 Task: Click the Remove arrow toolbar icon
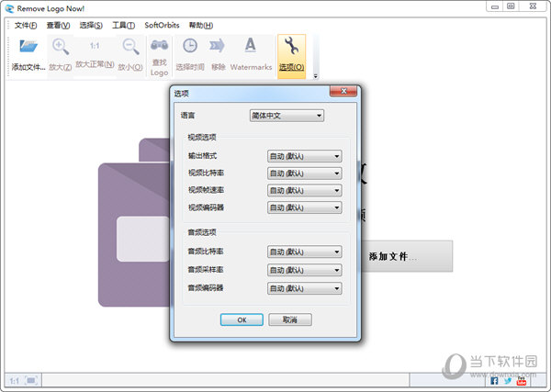point(217,46)
